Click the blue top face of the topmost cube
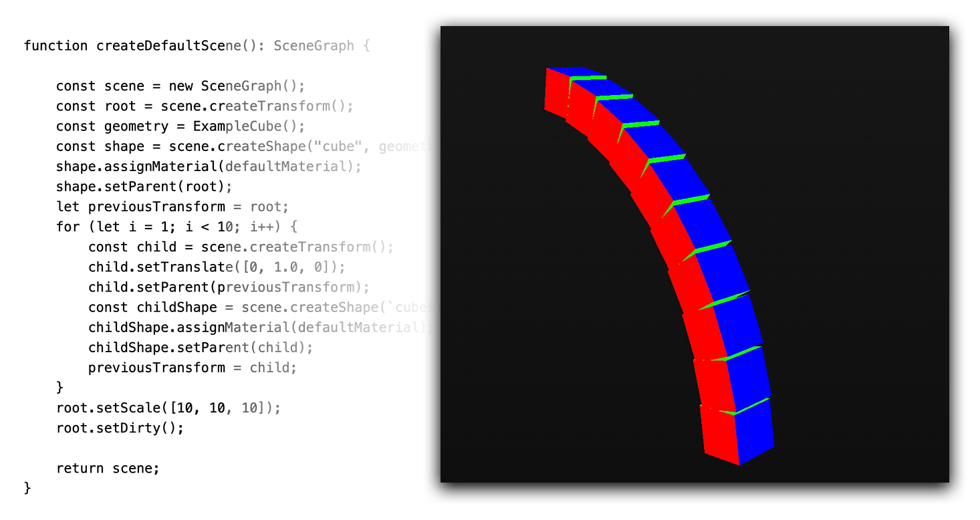 pos(576,73)
